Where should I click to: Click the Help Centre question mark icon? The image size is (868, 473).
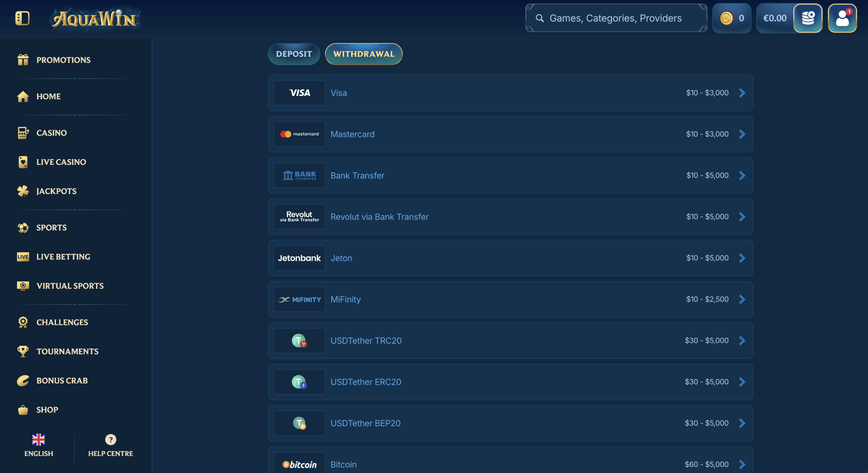coord(111,439)
